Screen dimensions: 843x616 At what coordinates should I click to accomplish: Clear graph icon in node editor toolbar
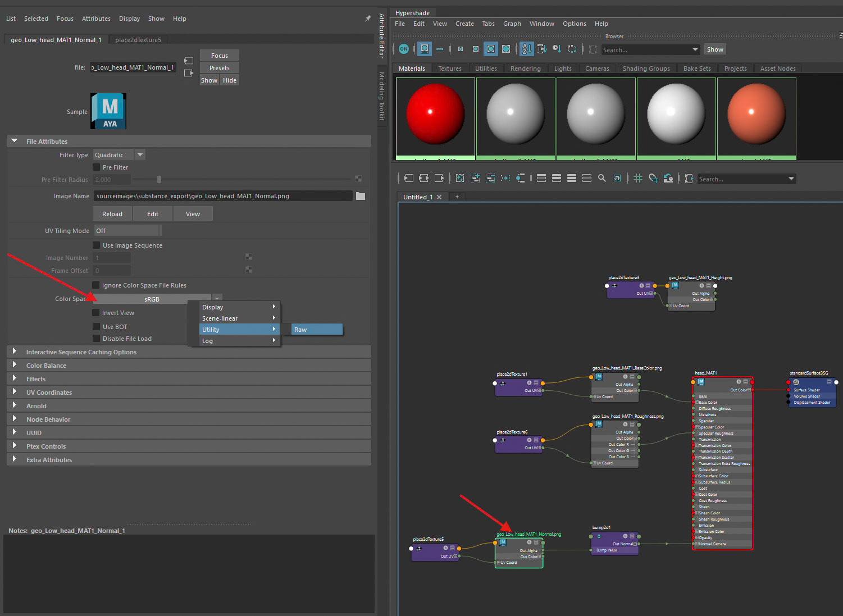[x=460, y=179]
